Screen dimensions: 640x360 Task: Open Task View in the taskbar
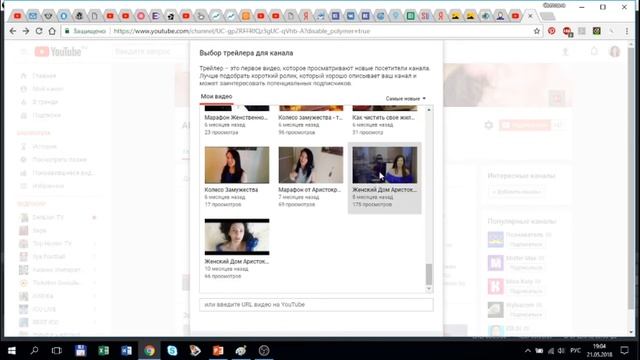point(57,351)
